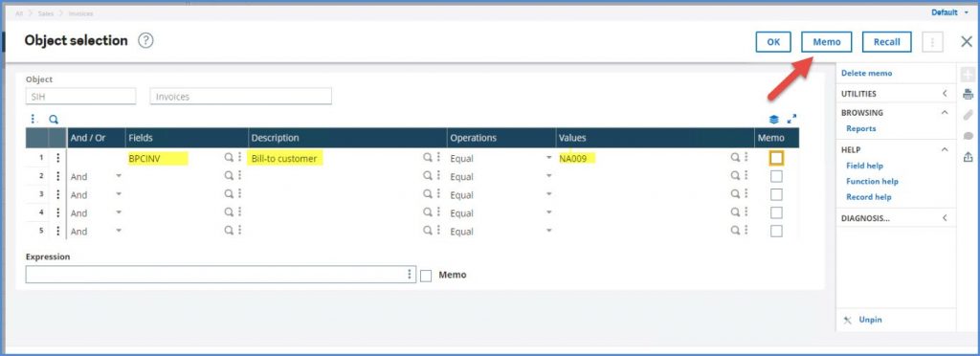Viewport: 980px width, 356px height.
Task: Collapse the BROWSING section chevron
Action: click(x=945, y=112)
